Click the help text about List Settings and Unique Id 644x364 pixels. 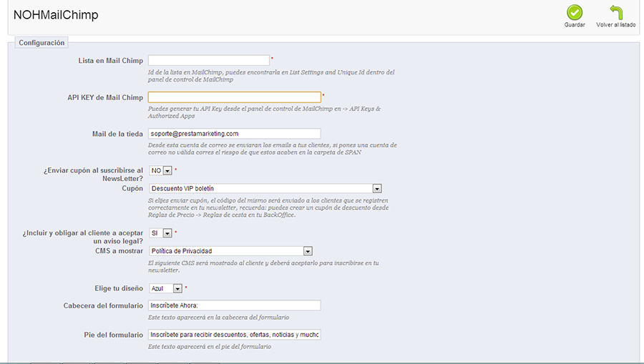(x=271, y=76)
